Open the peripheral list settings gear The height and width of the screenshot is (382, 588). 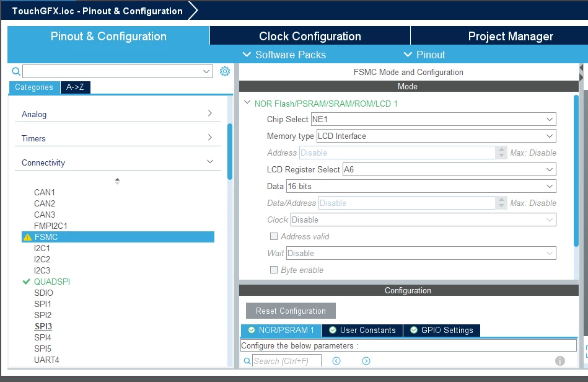tap(225, 71)
